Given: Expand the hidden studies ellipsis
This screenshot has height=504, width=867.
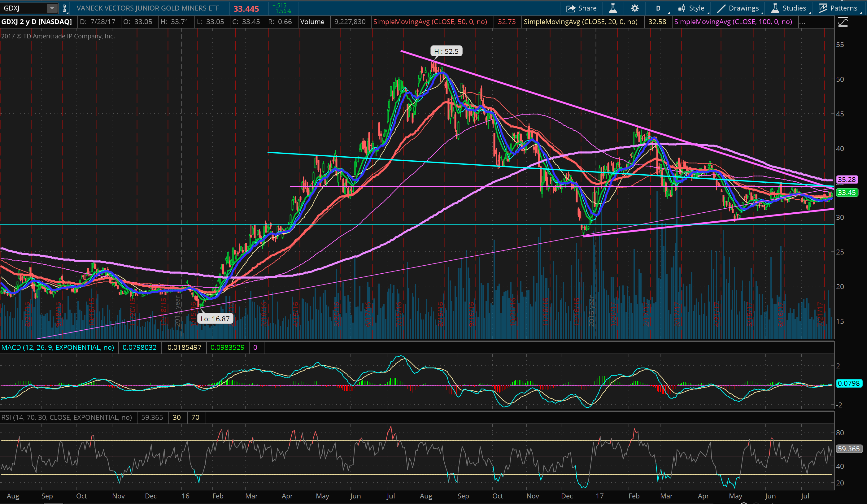Looking at the screenshot, I should click(802, 22).
